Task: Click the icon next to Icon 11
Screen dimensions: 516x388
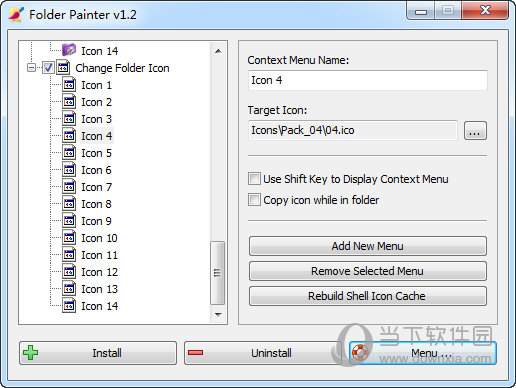Action: click(x=69, y=255)
